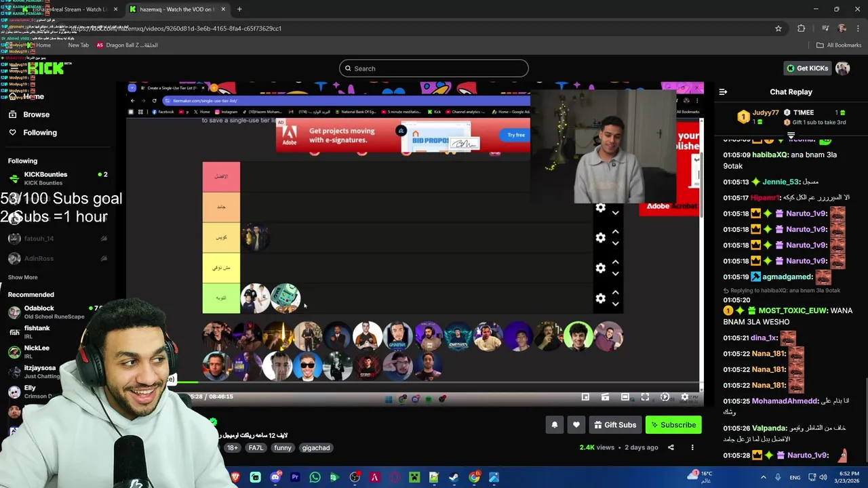This screenshot has width=868, height=488.
Task: Share this VOD
Action: [x=671, y=447]
